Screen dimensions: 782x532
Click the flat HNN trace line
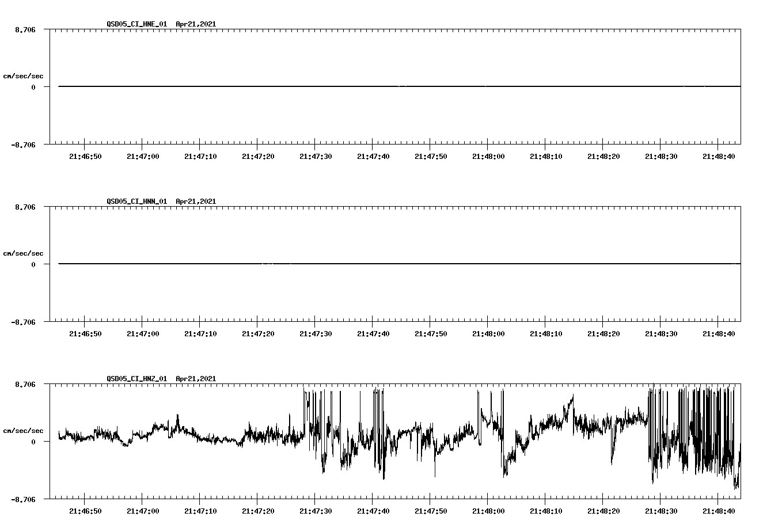click(x=346, y=264)
